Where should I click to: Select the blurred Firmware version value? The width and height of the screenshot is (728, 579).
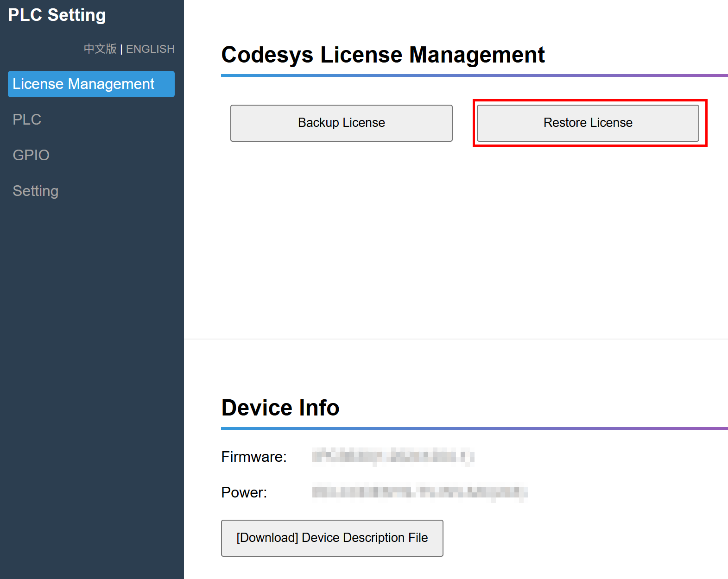click(393, 456)
